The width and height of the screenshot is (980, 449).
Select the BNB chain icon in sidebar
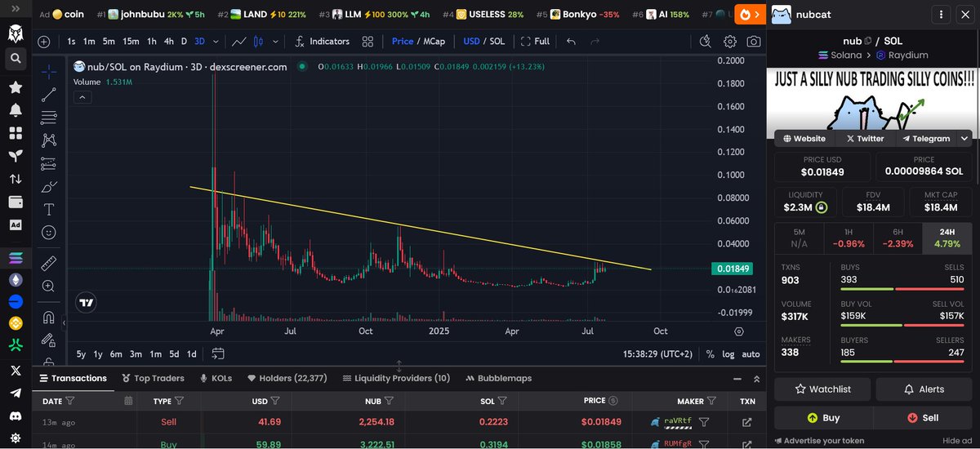pos(15,324)
